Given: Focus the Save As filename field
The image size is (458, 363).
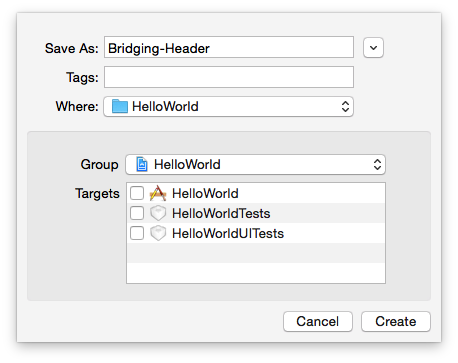Looking at the screenshot, I should (x=229, y=47).
